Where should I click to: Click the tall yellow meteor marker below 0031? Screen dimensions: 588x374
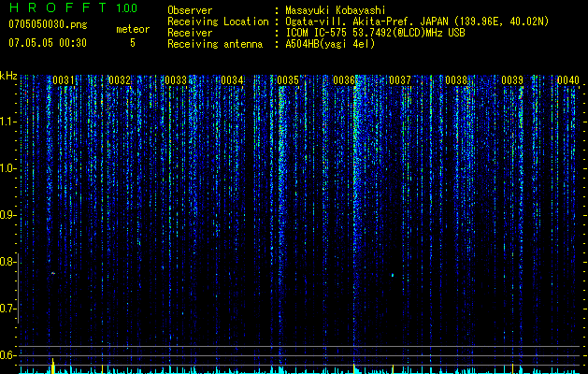point(53,367)
